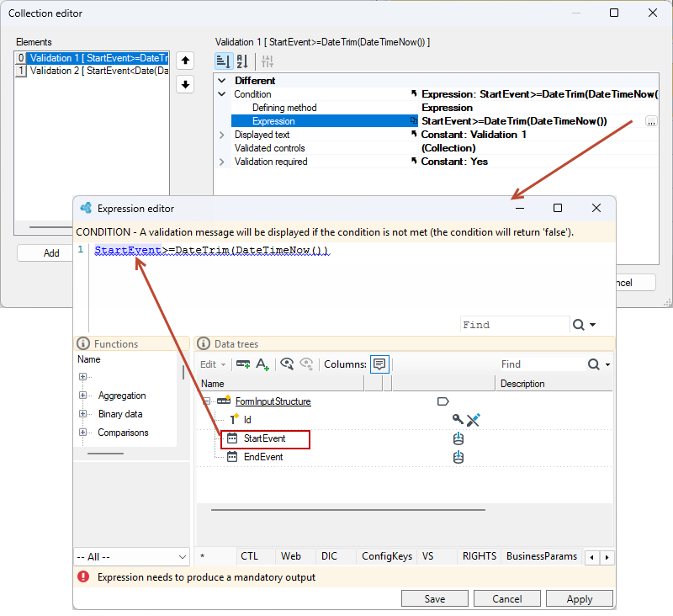Click the magnifier beside the expression Find box
The width and height of the screenshot is (673, 616).
coord(579,325)
